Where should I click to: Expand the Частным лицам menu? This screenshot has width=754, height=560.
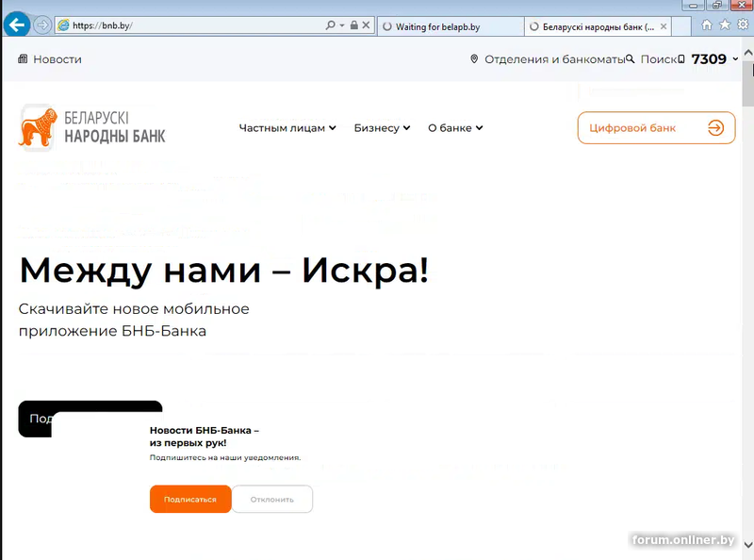coord(287,128)
